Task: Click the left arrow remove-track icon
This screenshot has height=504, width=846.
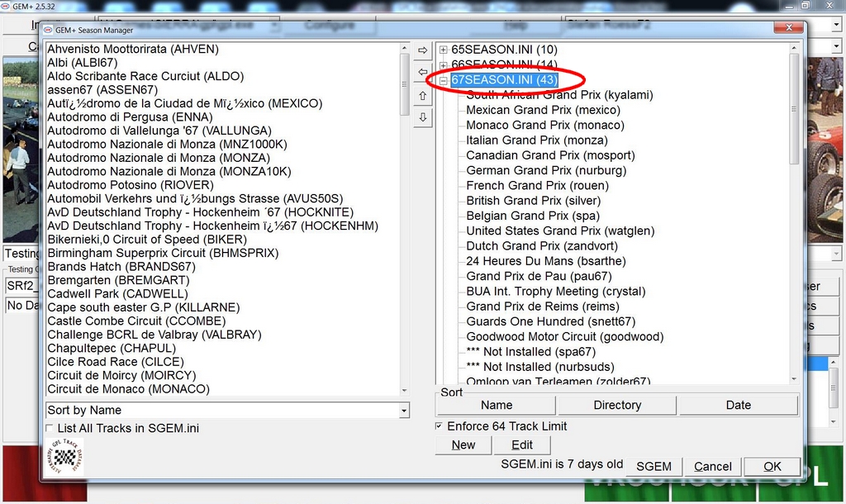Action: point(422,73)
